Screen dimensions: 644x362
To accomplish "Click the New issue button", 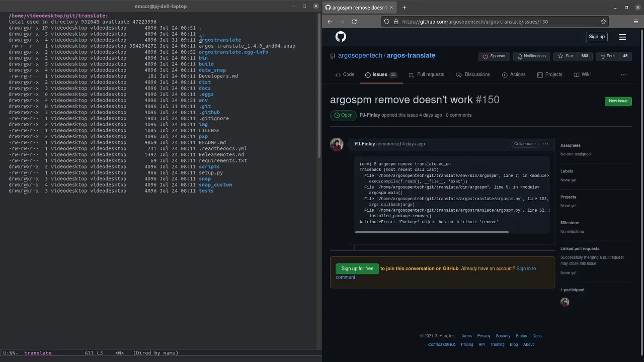I will [618, 101].
